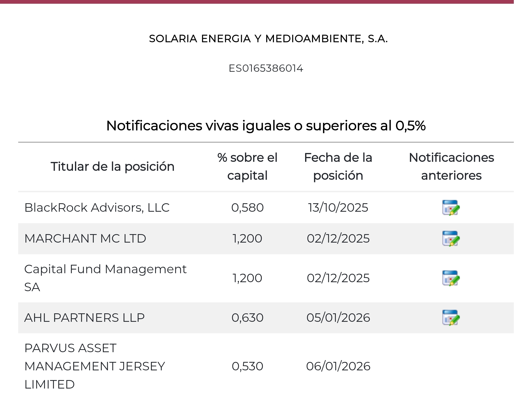Select the 0,630 percentage for AHL PARTNERS
This screenshot has width=532, height=398.
(247, 318)
